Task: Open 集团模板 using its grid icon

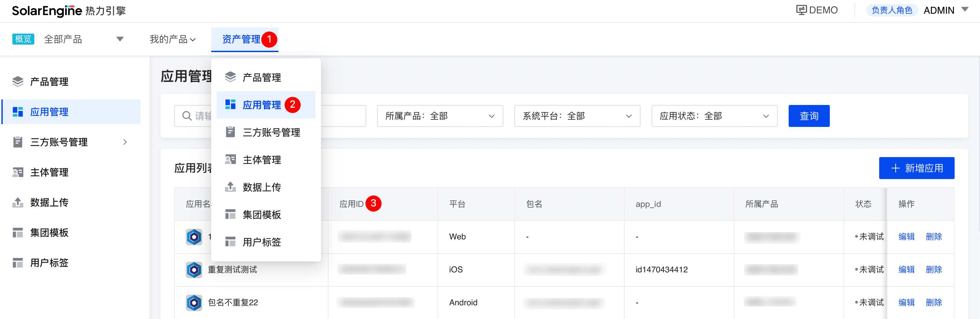Action: 18,233
